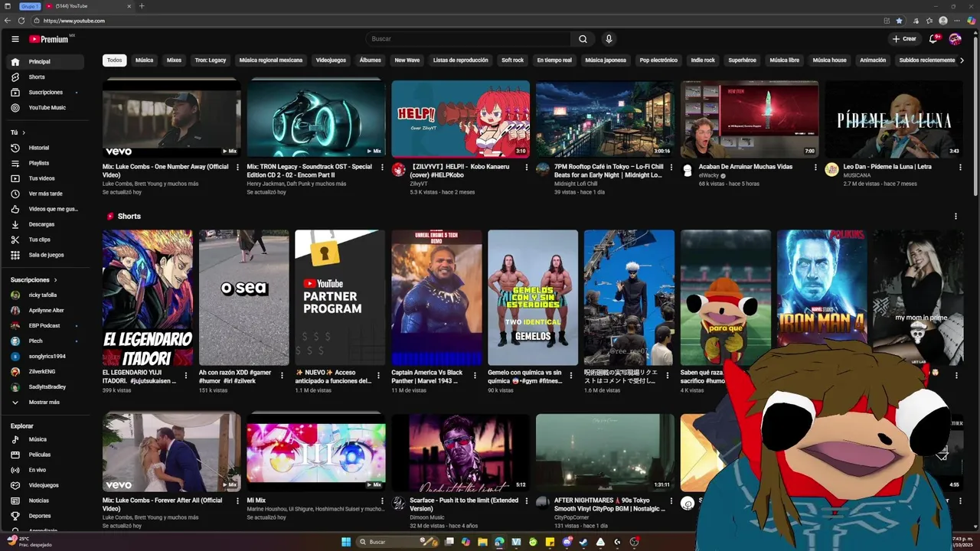Open the ricky tafolla channel
The width and height of the screenshot is (980, 551).
coord(46,295)
